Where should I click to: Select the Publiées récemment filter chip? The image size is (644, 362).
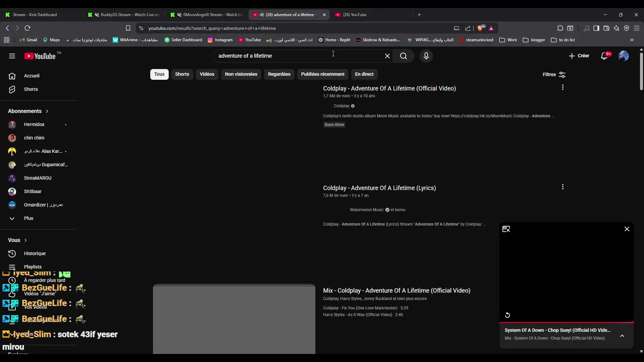323,74
